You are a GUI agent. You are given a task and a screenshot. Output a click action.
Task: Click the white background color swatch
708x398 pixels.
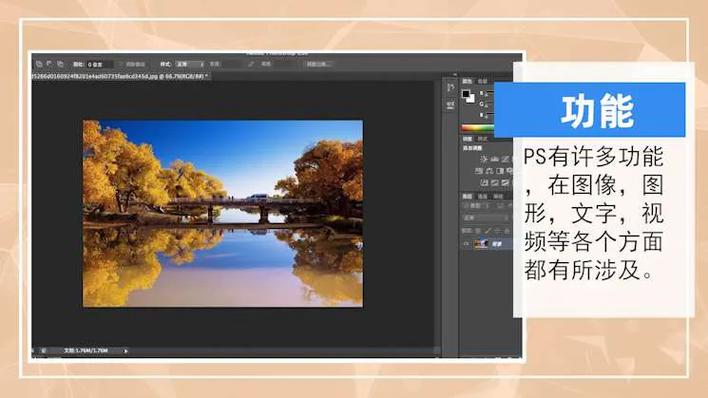(471, 99)
